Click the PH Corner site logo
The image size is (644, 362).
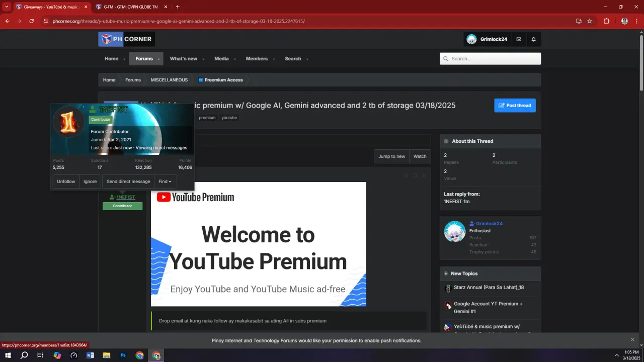tap(126, 39)
